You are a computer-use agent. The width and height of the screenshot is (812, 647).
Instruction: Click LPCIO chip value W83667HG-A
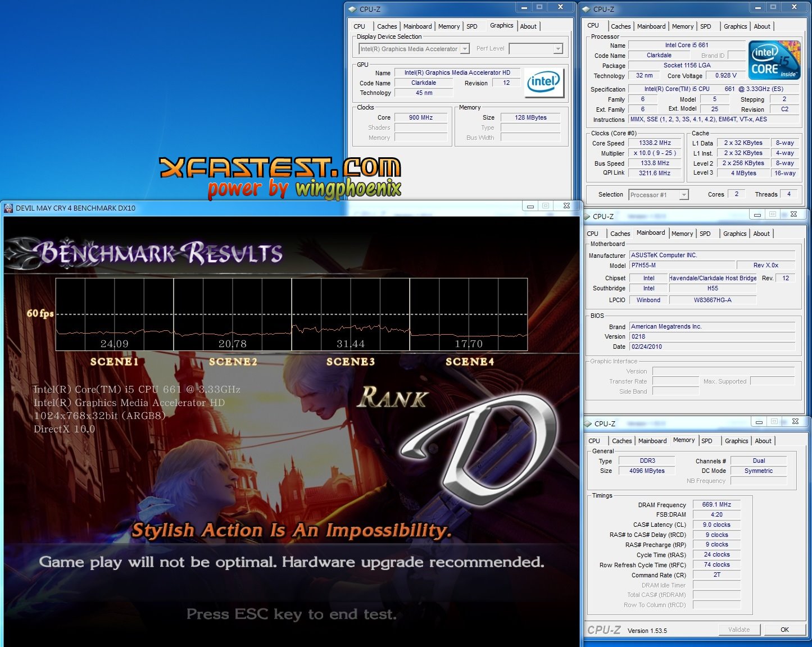tap(713, 300)
